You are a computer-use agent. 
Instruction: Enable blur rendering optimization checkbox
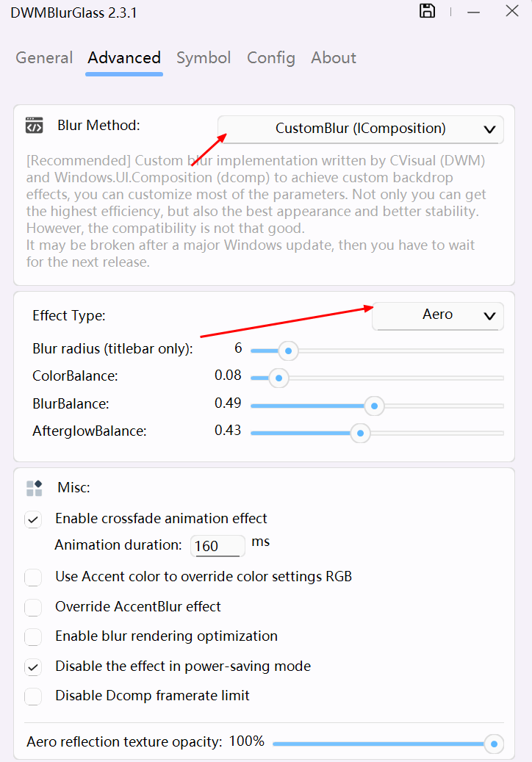[33, 637]
